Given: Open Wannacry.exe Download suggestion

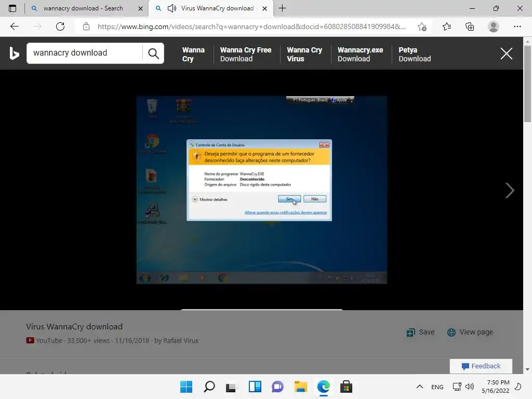Looking at the screenshot, I should (x=360, y=54).
